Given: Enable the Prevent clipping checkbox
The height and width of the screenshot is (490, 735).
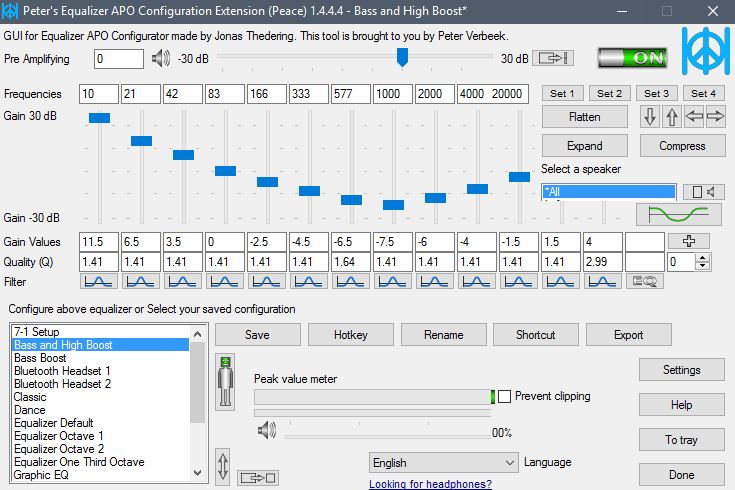Looking at the screenshot, I should click(x=504, y=396).
